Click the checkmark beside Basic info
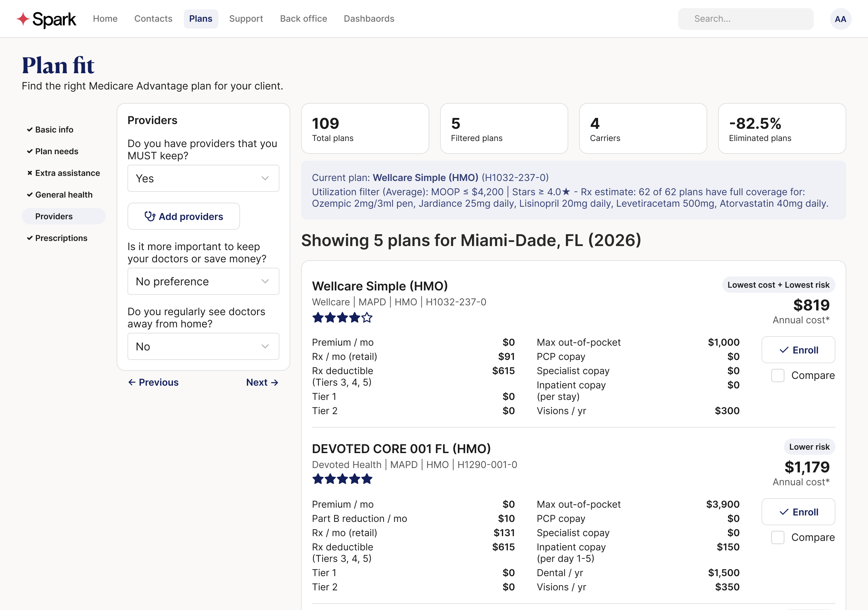The width and height of the screenshot is (868, 610). click(x=29, y=130)
